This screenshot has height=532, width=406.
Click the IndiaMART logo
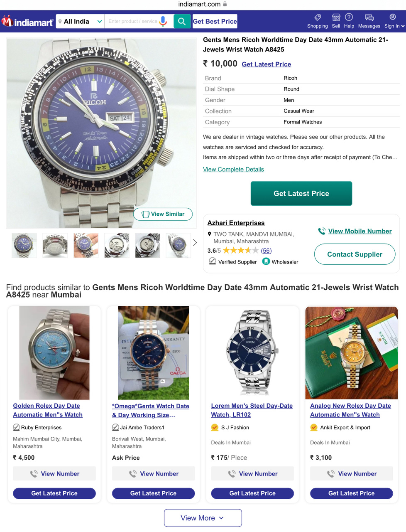27,22
